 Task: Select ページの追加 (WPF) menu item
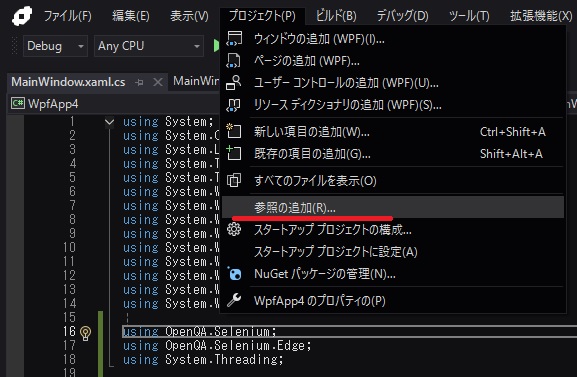coord(393,61)
